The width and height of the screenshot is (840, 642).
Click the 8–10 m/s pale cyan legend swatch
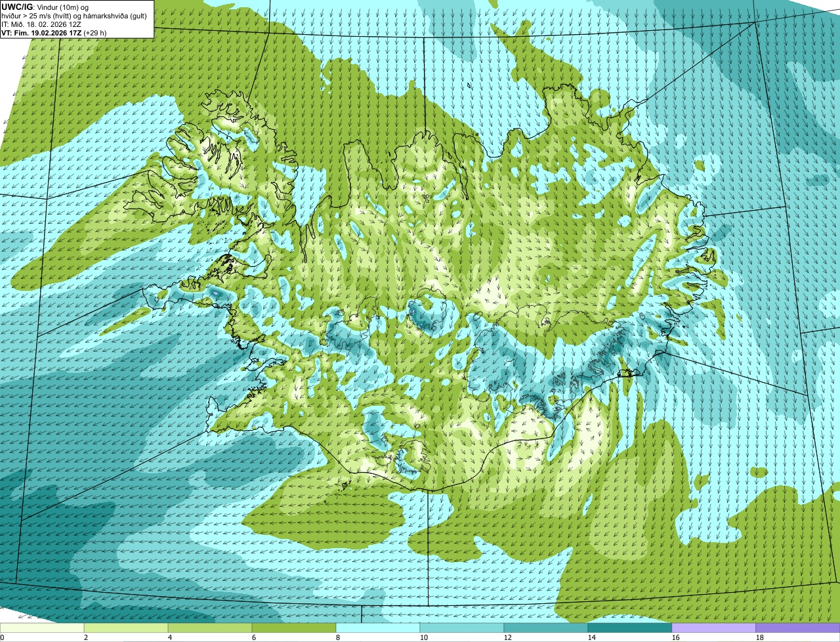378,628
